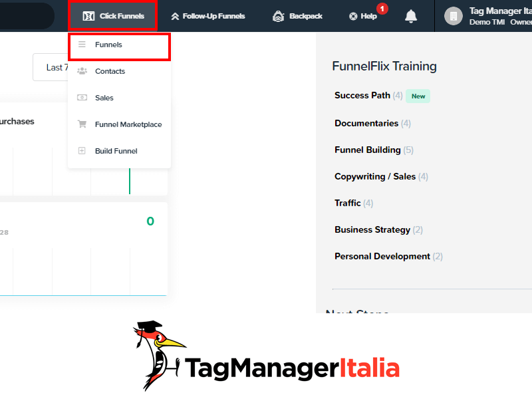Click the green 0 value on chart card
Viewport: 532px width, 399px height.
click(x=150, y=221)
